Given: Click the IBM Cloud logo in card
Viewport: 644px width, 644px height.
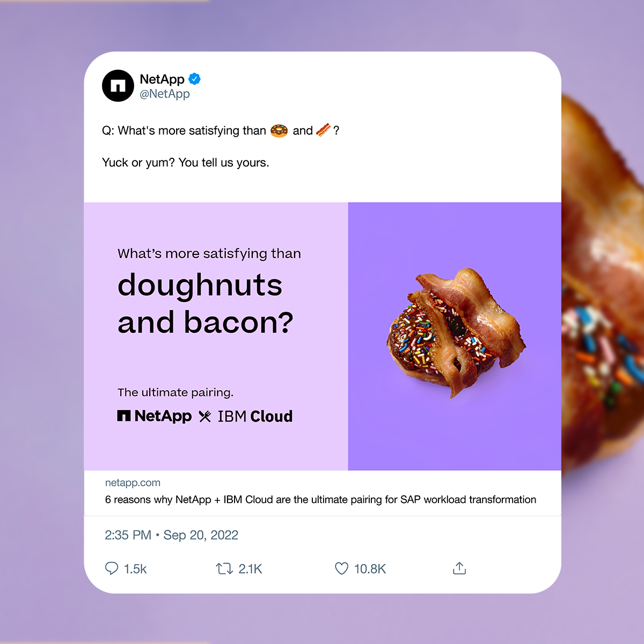Looking at the screenshot, I should (x=255, y=416).
